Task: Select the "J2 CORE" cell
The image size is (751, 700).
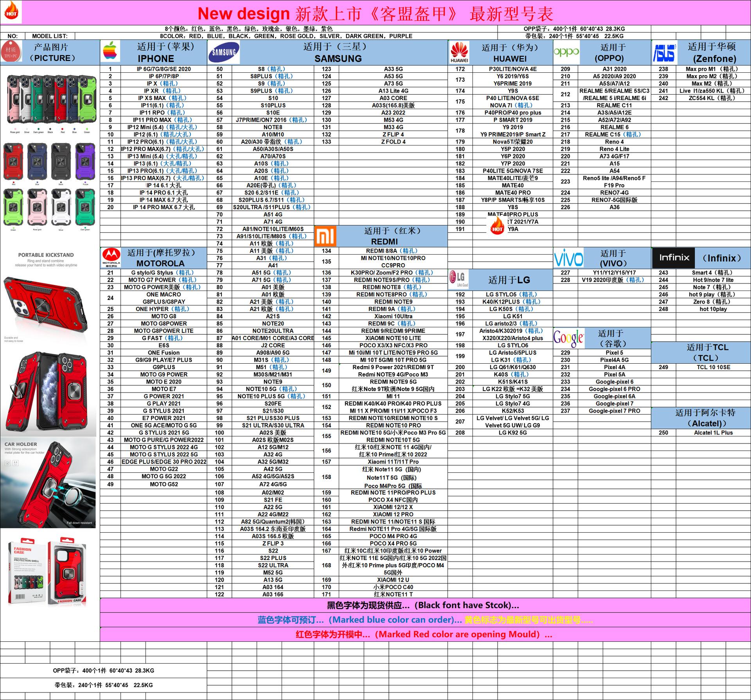Action: tap(273, 346)
